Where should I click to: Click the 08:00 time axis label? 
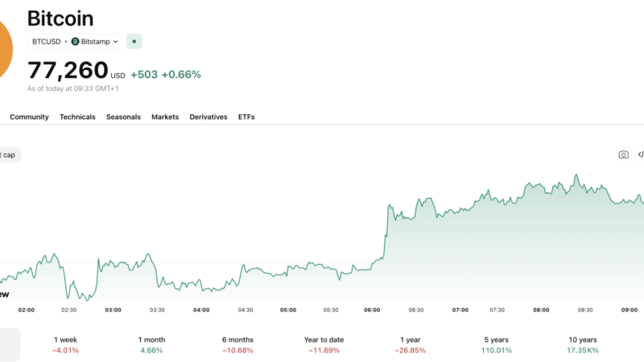541,310
